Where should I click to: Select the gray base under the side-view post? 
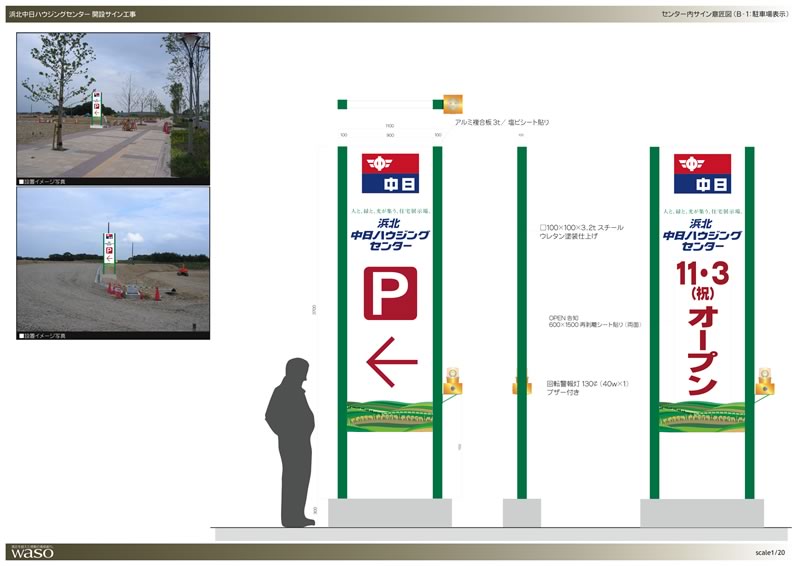click(521, 513)
